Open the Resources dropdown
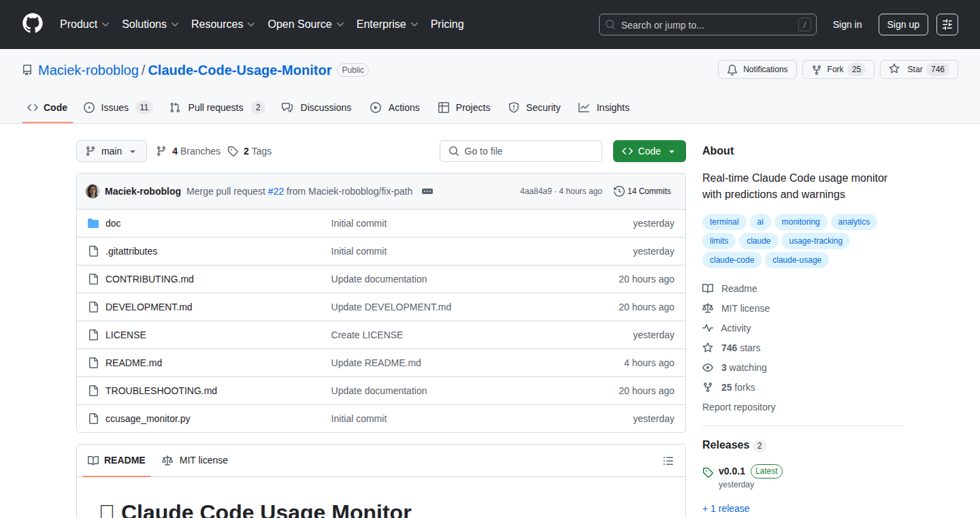Viewport: 980px width, 518px height. click(223, 25)
